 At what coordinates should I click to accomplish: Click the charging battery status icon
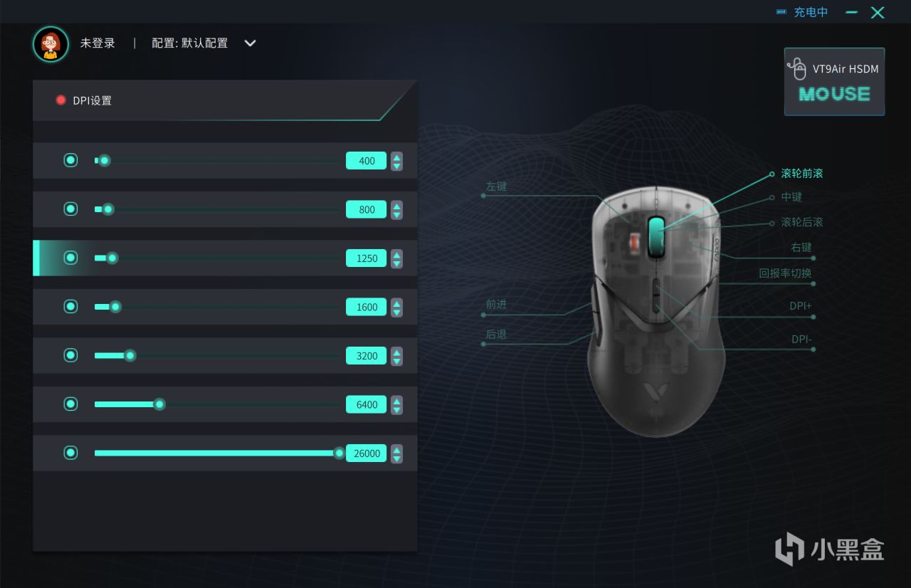781,12
